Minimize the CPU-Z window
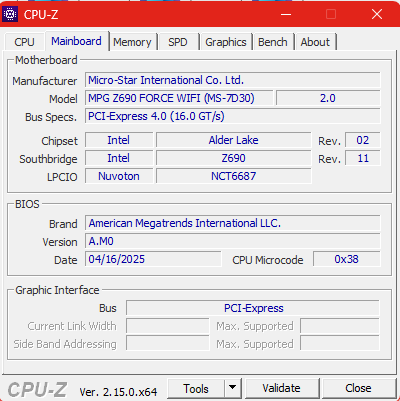Screen dimensions: 400x401 (x=286, y=14)
